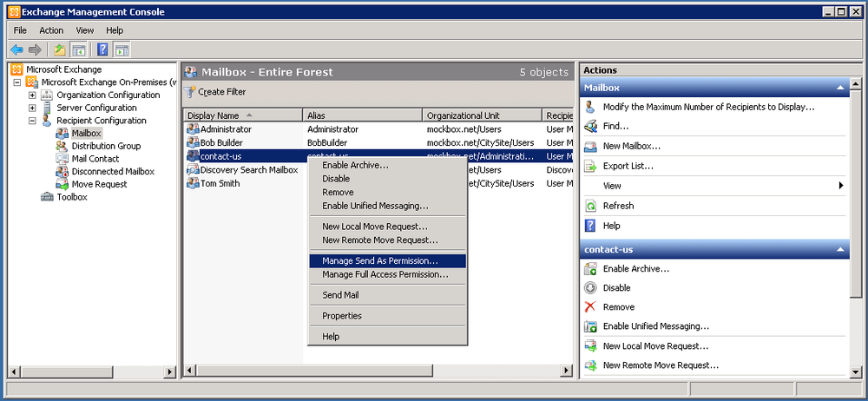Collapse the Microsoft Exchange On-Premises node
Image resolution: width=868 pixels, height=401 pixels.
tap(17, 82)
